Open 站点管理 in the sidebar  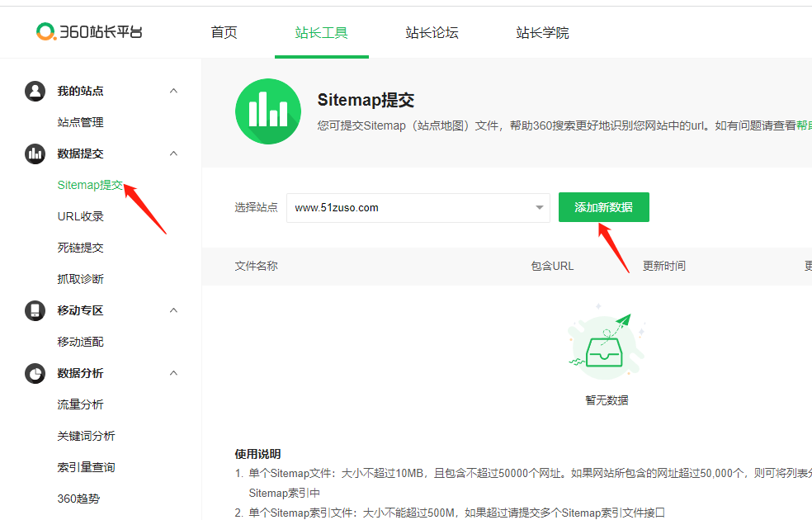(x=80, y=122)
